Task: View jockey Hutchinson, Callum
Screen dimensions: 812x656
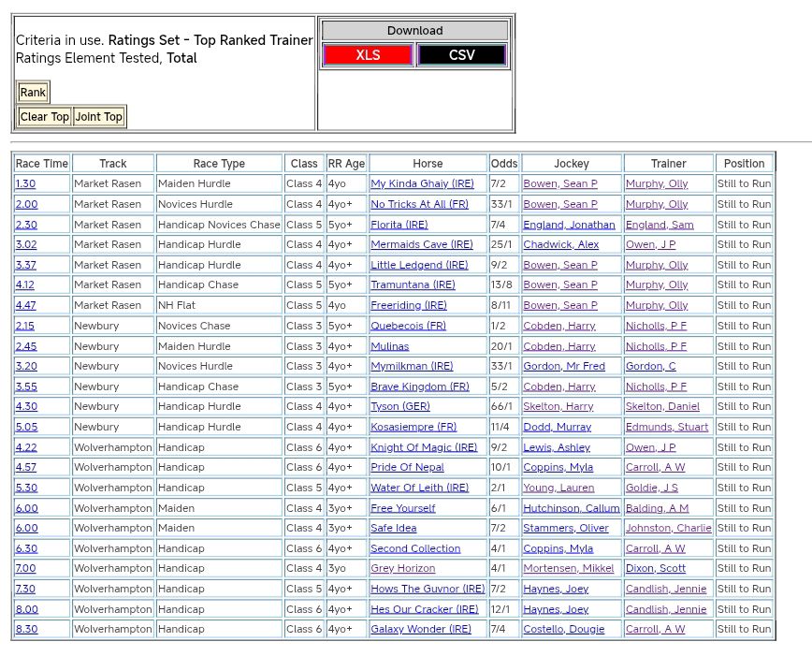Action: (x=571, y=508)
